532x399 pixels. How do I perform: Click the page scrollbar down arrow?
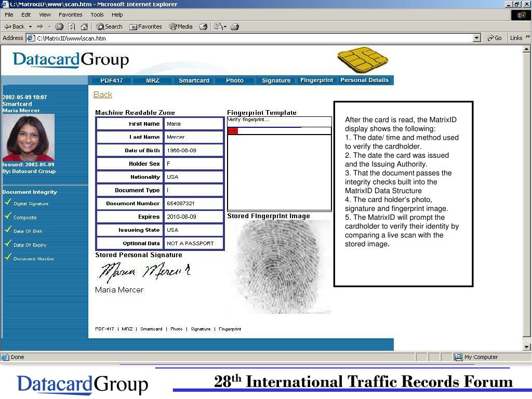click(527, 347)
